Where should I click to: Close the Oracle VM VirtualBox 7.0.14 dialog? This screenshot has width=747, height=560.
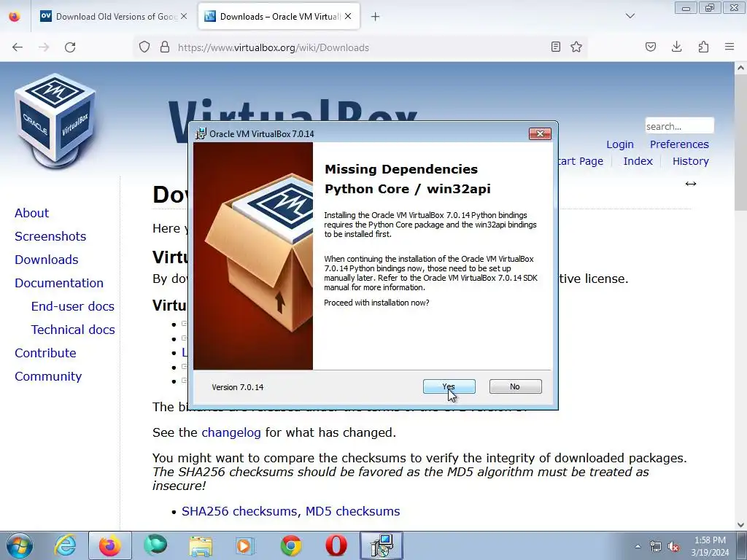point(540,134)
